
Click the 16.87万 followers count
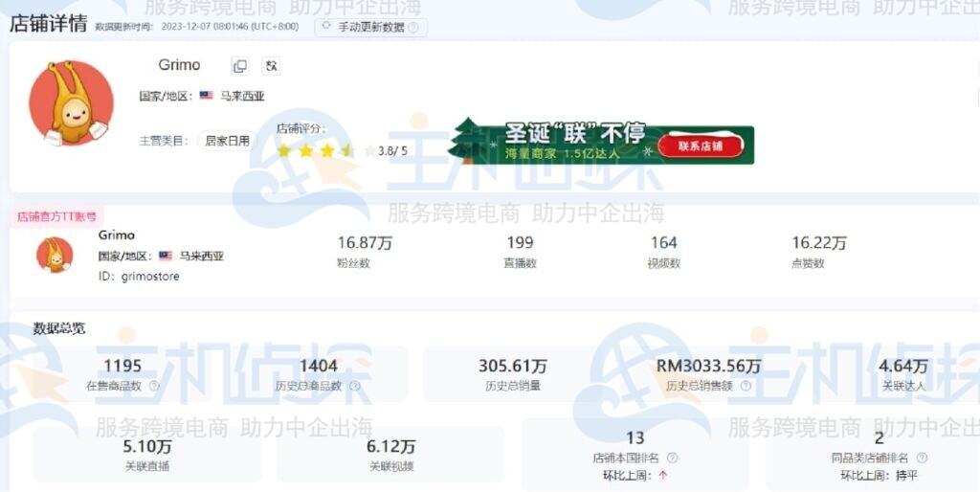click(x=365, y=243)
